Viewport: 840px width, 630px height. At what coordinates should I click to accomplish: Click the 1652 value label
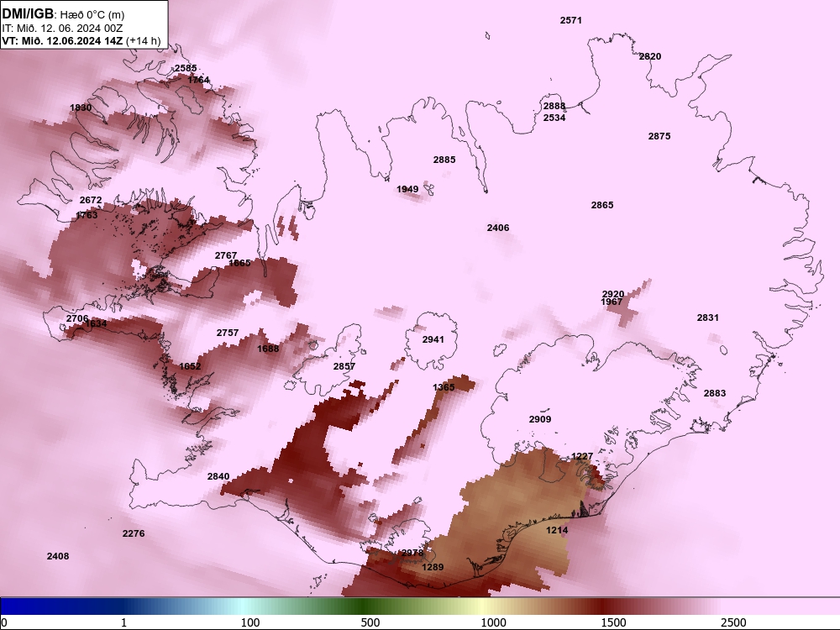click(190, 366)
